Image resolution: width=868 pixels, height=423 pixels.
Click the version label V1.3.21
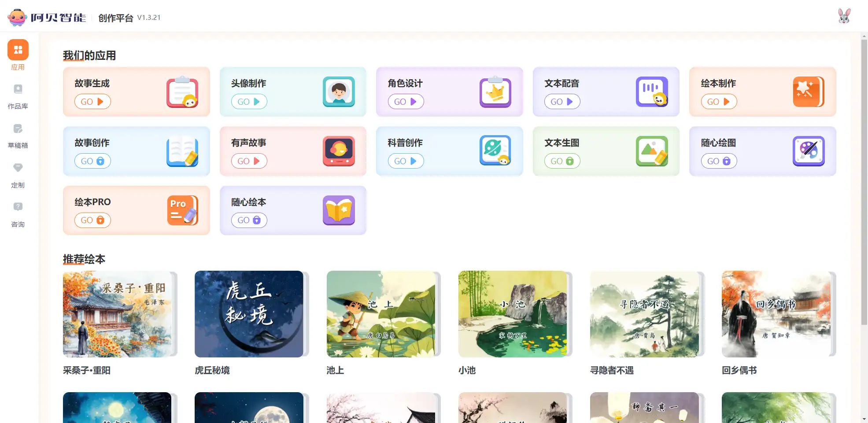(x=149, y=18)
